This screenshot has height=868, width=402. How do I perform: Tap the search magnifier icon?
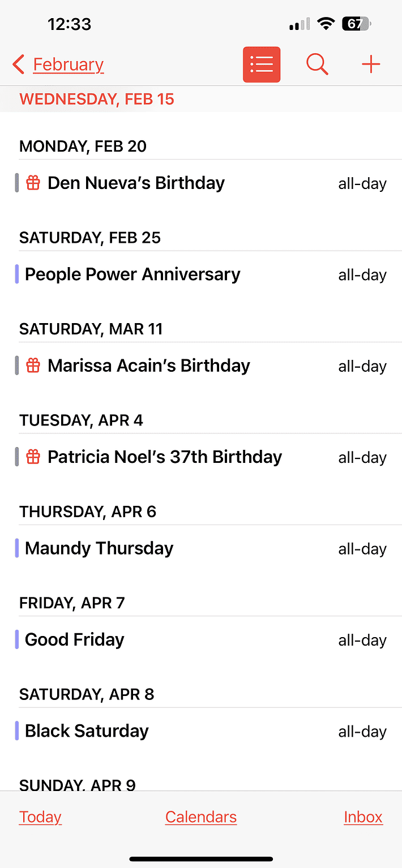[317, 65]
